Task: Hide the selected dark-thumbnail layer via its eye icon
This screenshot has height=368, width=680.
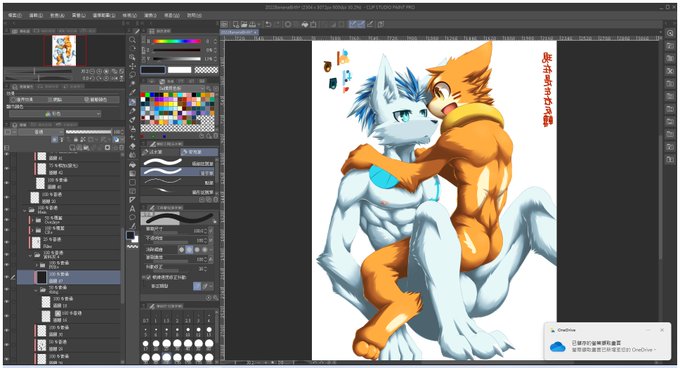Action: click(x=7, y=277)
